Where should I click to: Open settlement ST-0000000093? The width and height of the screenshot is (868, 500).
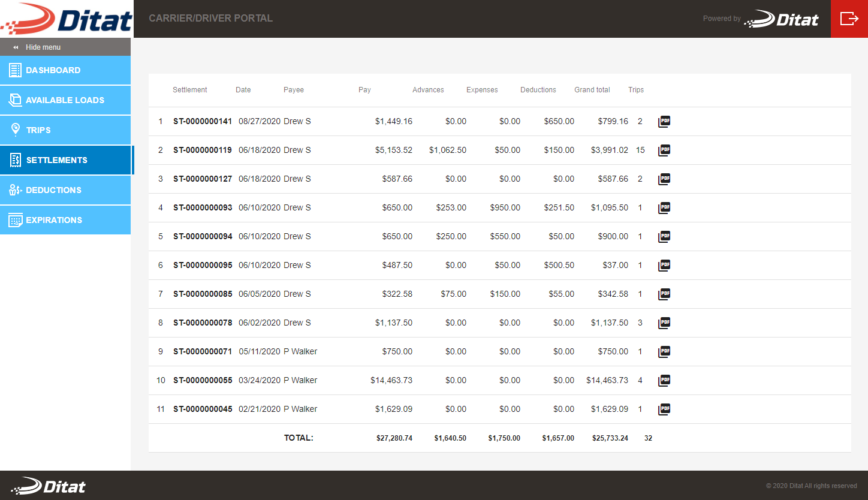(203, 207)
